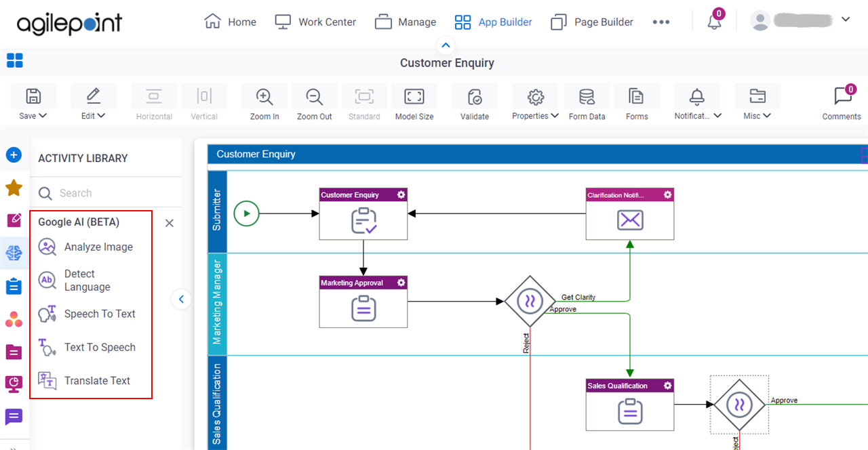Select the blue clipboard sidebar icon
The width and height of the screenshot is (868, 450).
pos(14,285)
